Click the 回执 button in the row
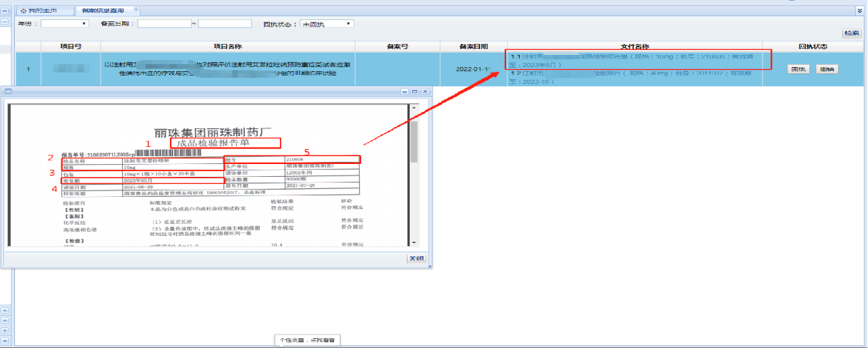The height and width of the screenshot is (348, 868). (x=797, y=69)
